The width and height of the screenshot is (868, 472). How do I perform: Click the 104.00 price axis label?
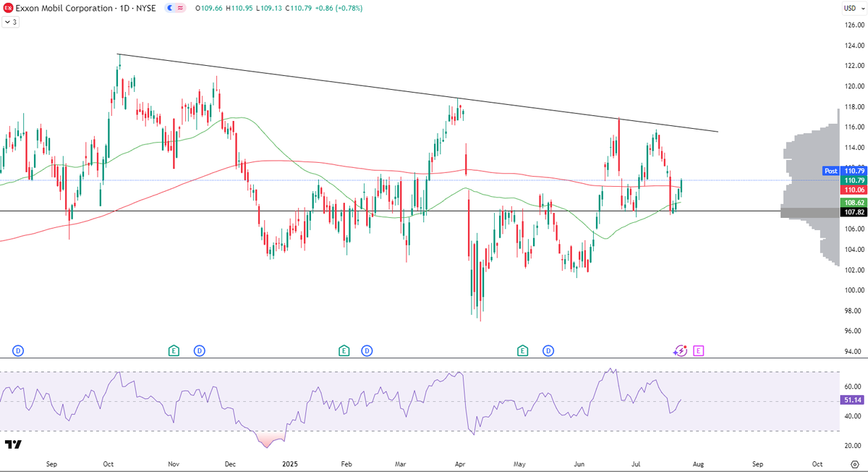854,250
